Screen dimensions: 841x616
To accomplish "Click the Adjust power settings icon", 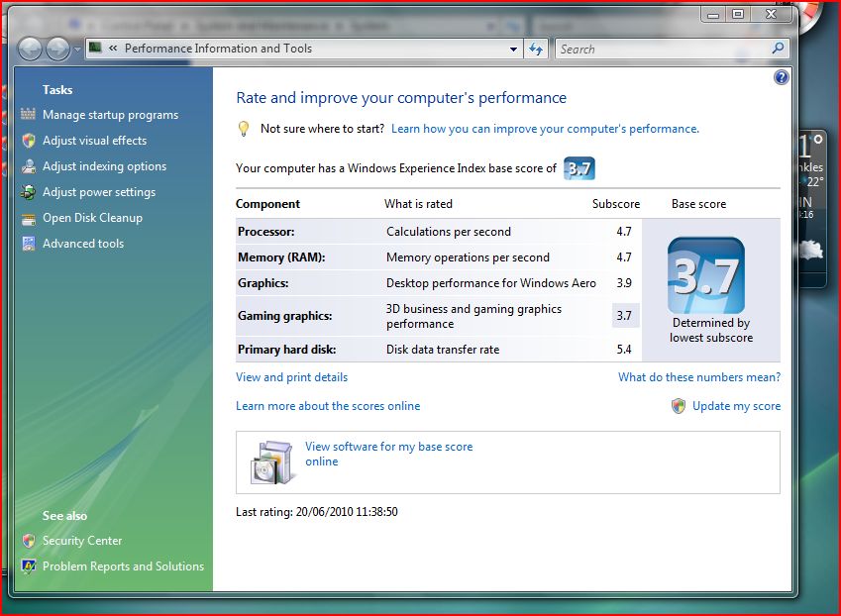I will pyautogui.click(x=29, y=192).
